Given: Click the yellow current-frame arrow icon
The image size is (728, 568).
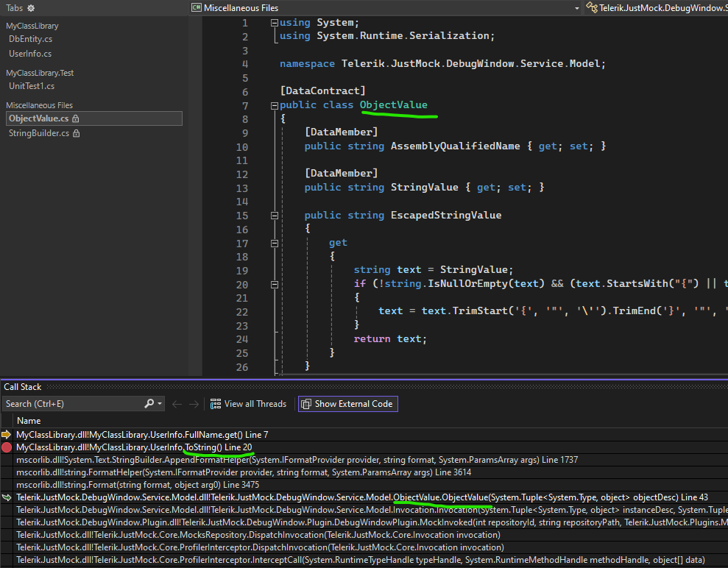Looking at the screenshot, I should pos(7,435).
